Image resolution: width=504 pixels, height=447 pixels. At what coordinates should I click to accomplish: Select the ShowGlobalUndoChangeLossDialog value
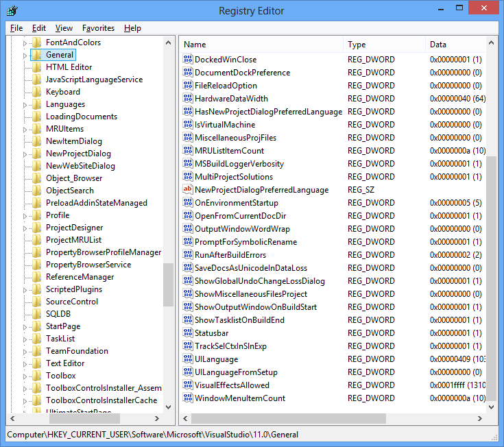click(260, 281)
